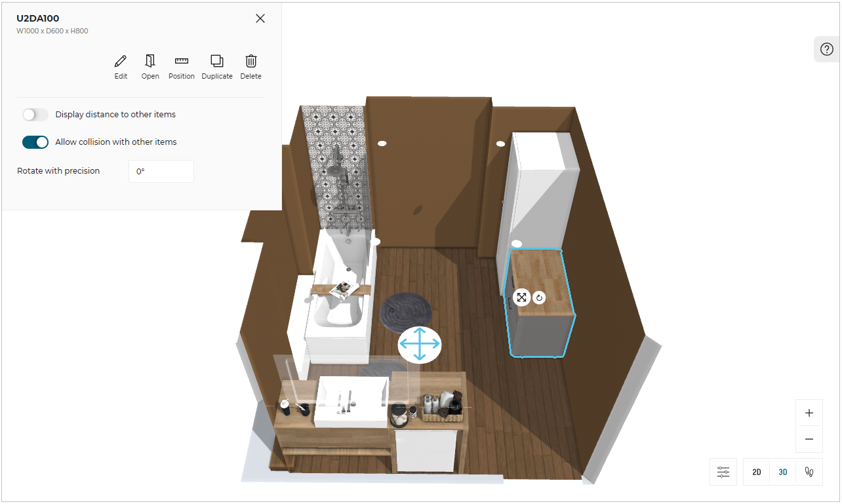Click the blue four-way pan arrows control
The image size is (842, 504).
(x=420, y=345)
